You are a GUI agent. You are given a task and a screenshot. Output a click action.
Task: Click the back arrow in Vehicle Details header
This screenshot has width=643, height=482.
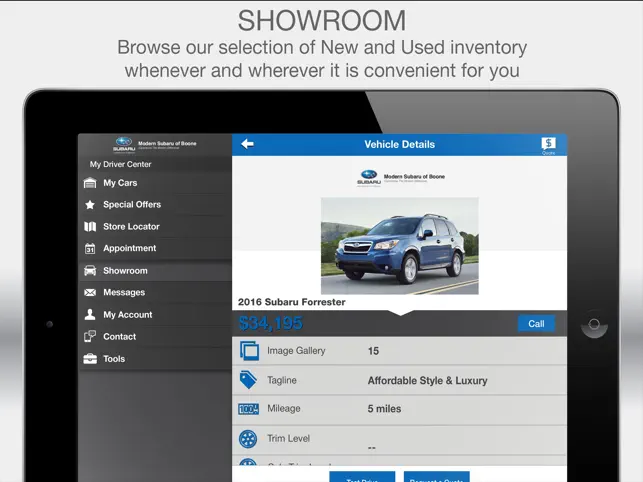pyautogui.click(x=247, y=144)
